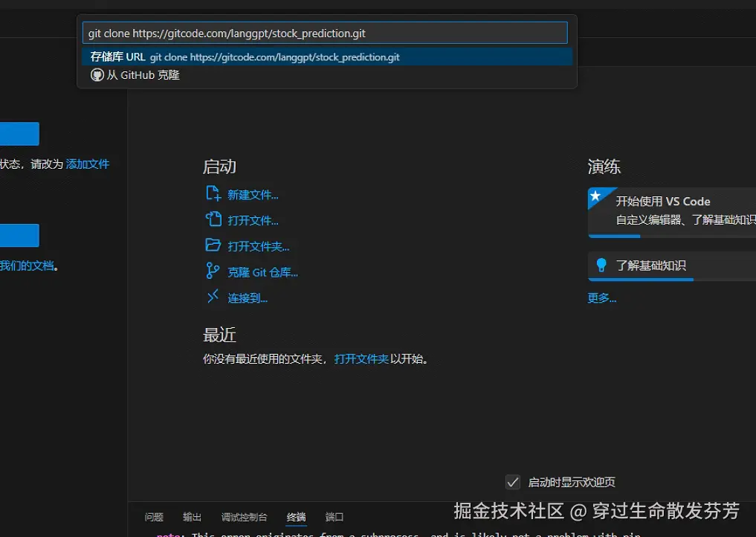This screenshot has width=756, height=537.
Task: Click 更多... link under 演练
Action: [601, 298]
